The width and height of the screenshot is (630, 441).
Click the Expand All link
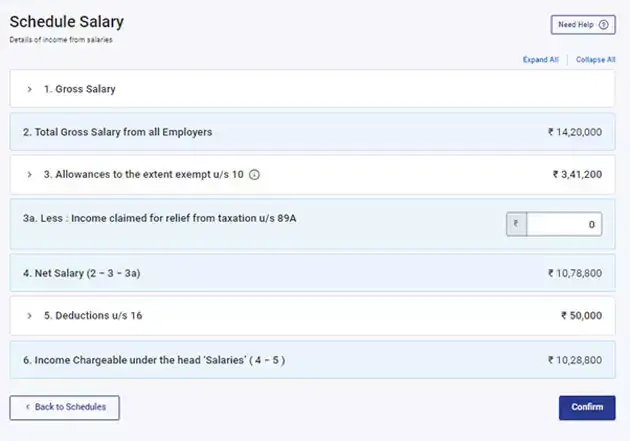point(540,60)
